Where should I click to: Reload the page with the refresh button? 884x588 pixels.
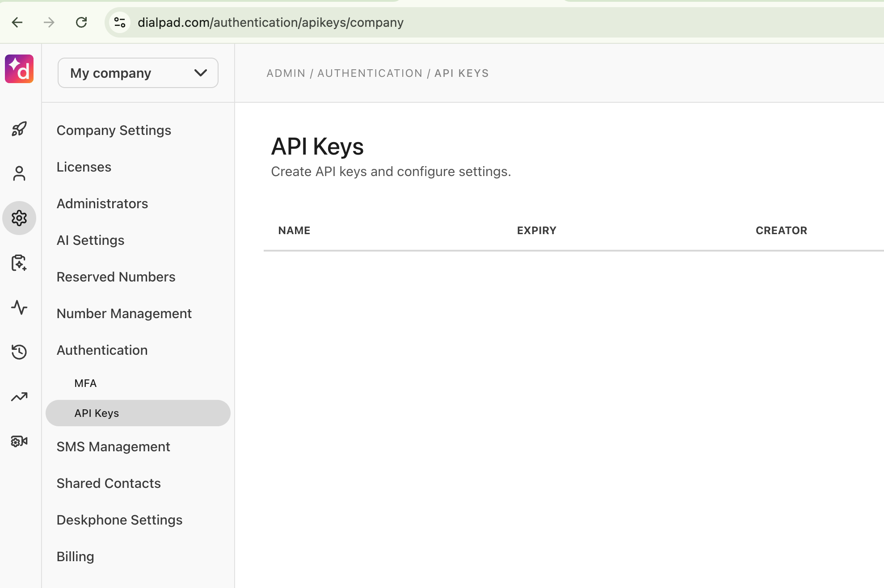coord(81,22)
